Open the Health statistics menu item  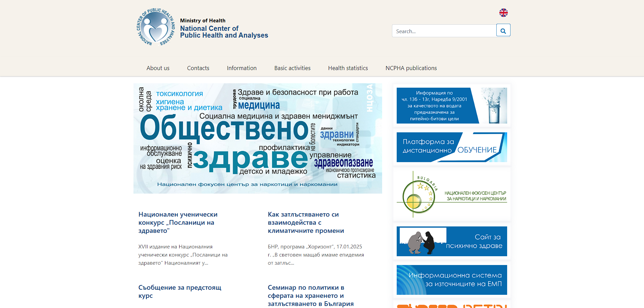(348, 68)
